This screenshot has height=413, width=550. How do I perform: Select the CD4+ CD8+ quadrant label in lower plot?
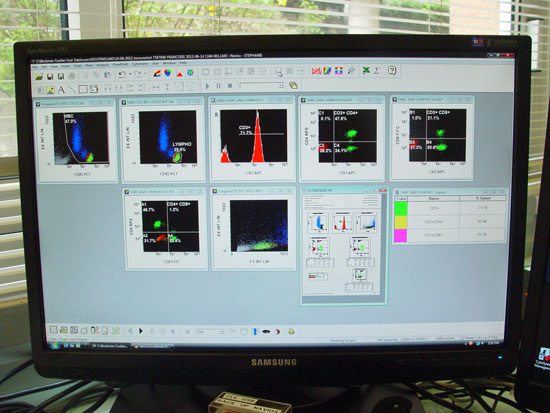pos(178,204)
